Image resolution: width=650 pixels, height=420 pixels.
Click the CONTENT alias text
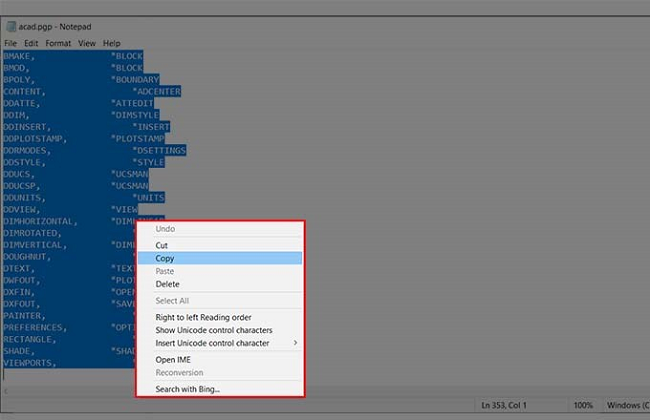coord(24,91)
